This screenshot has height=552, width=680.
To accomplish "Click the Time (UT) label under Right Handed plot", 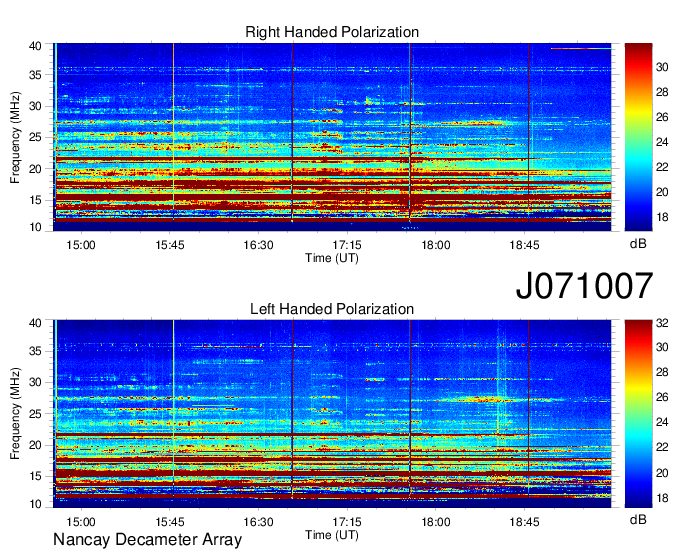I will point(332,258).
